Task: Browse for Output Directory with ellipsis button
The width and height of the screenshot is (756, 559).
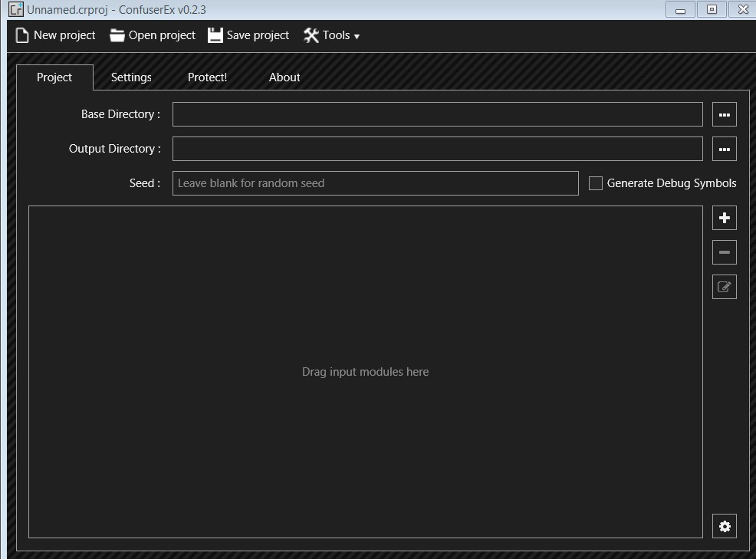Action: pyautogui.click(x=724, y=149)
